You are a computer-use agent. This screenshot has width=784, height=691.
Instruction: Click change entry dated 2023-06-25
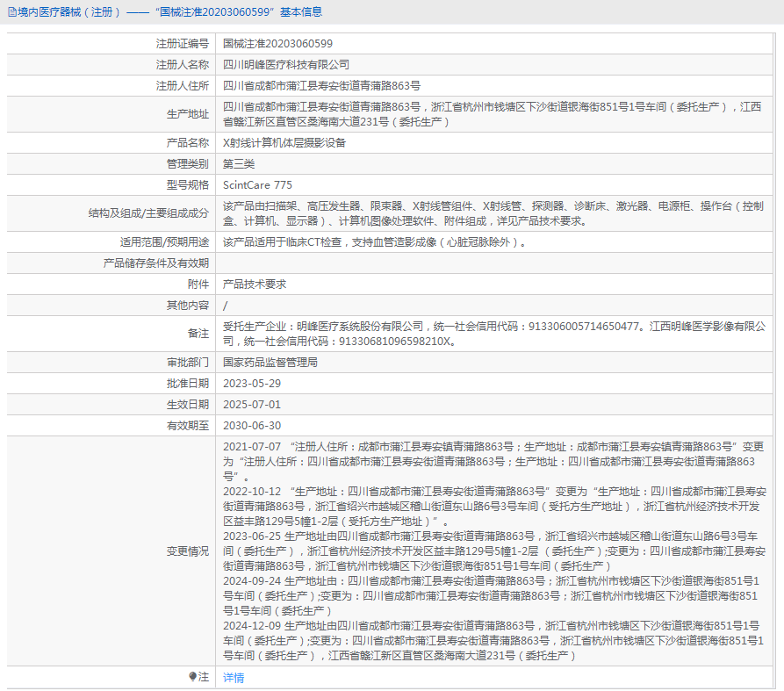[494, 551]
